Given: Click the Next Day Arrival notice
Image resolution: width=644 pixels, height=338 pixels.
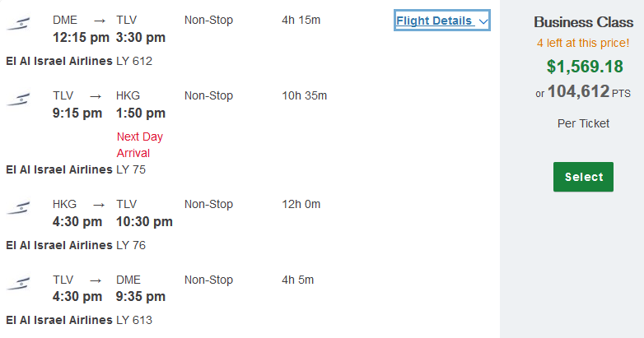Looking at the screenshot, I should point(140,145).
